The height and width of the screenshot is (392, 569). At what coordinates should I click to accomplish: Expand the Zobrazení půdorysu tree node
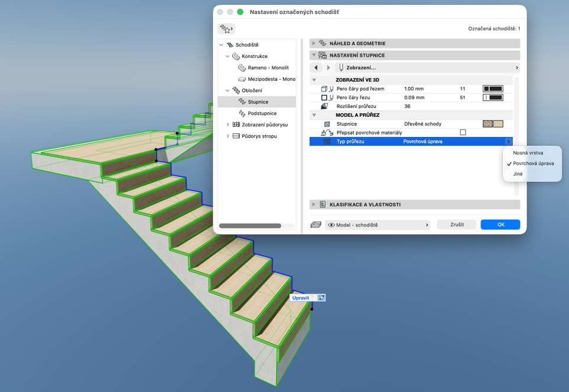(227, 125)
